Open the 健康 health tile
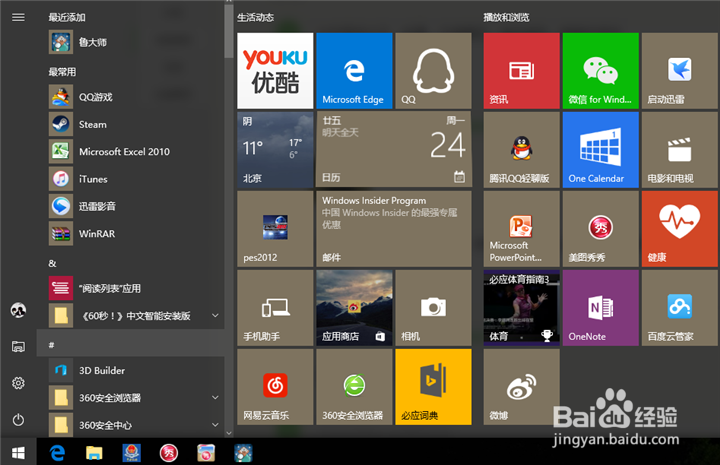 point(680,229)
